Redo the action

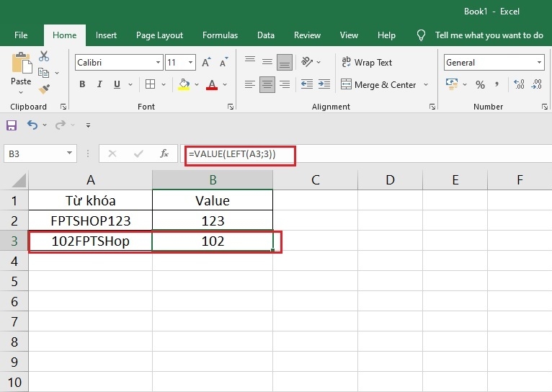tap(61, 125)
